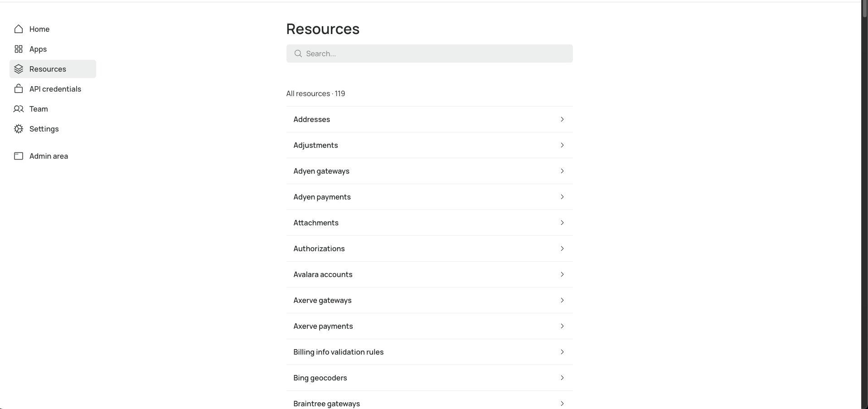Open the Adyen gateways resource

429,171
